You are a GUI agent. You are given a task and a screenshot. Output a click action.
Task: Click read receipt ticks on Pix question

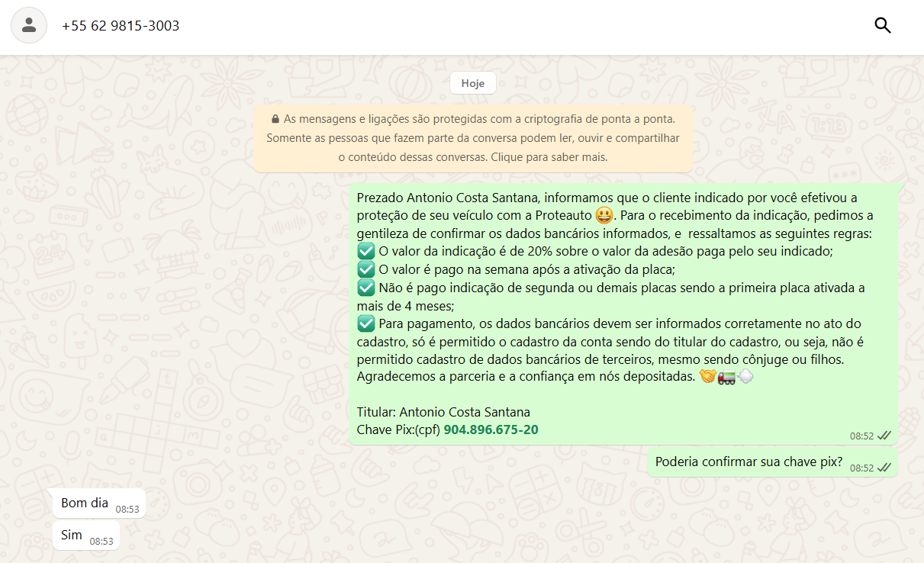884,468
